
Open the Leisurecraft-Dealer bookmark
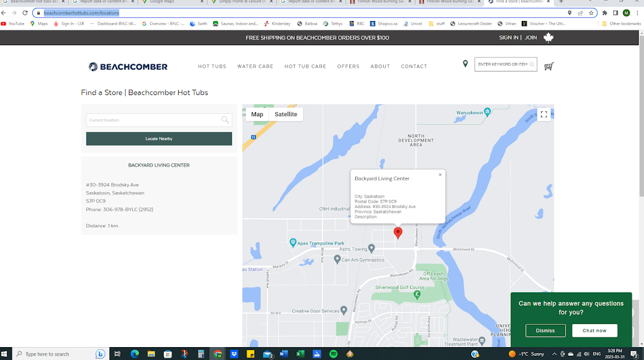point(471,24)
